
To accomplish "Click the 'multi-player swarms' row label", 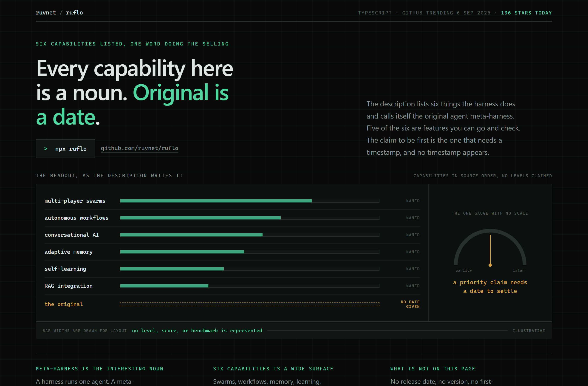I will (75, 201).
